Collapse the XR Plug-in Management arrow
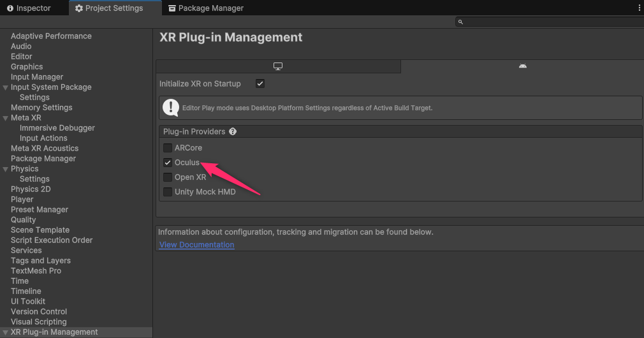644x338 pixels. point(6,332)
